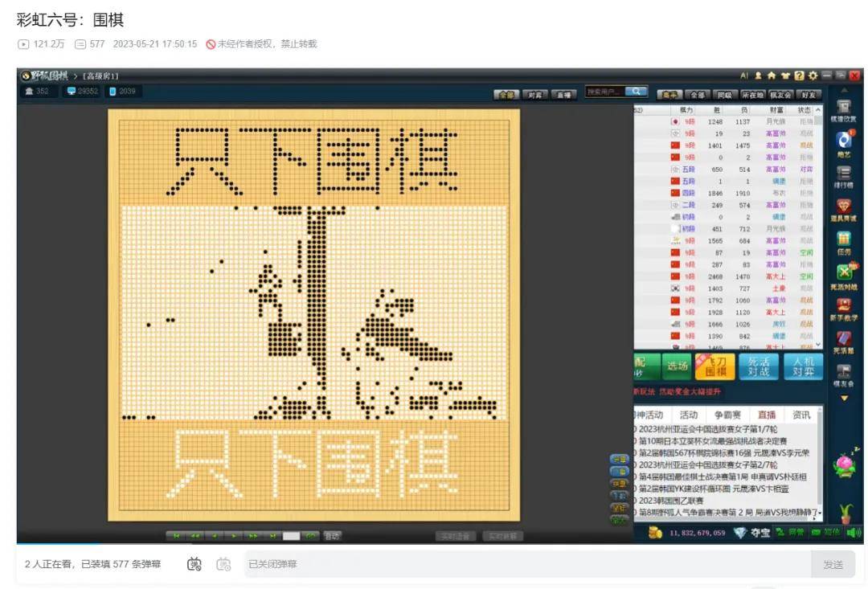This screenshot has height=589, width=868.
Task: Click the potted plant icon in sidebar
Action: 845,513
